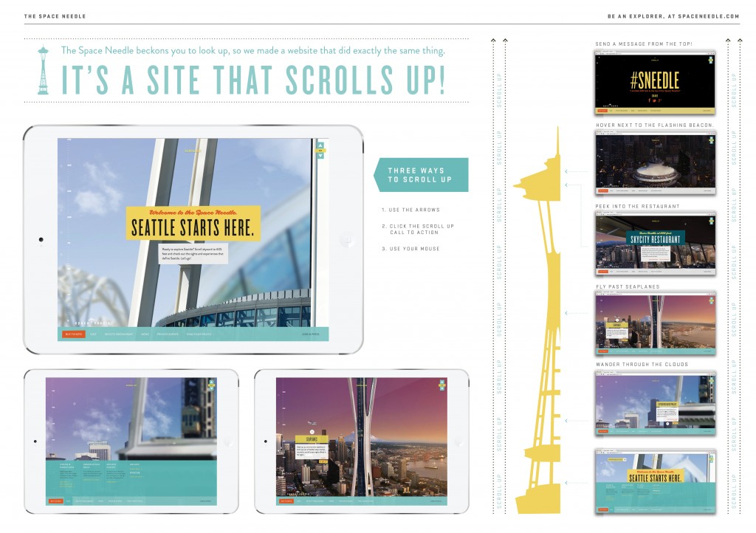Click the scroll arrows widget in the lower-left tablet
The width and height of the screenshot is (756, 533).
[x=211, y=384]
